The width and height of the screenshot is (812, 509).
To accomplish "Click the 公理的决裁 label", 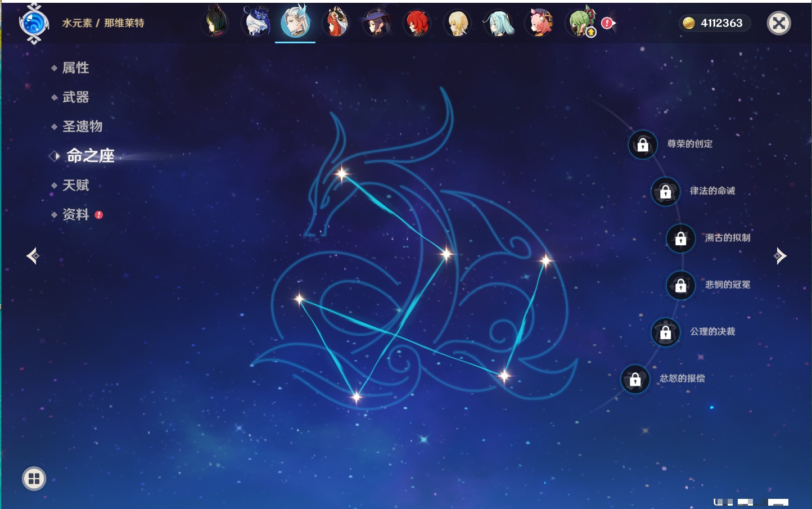I will [712, 332].
